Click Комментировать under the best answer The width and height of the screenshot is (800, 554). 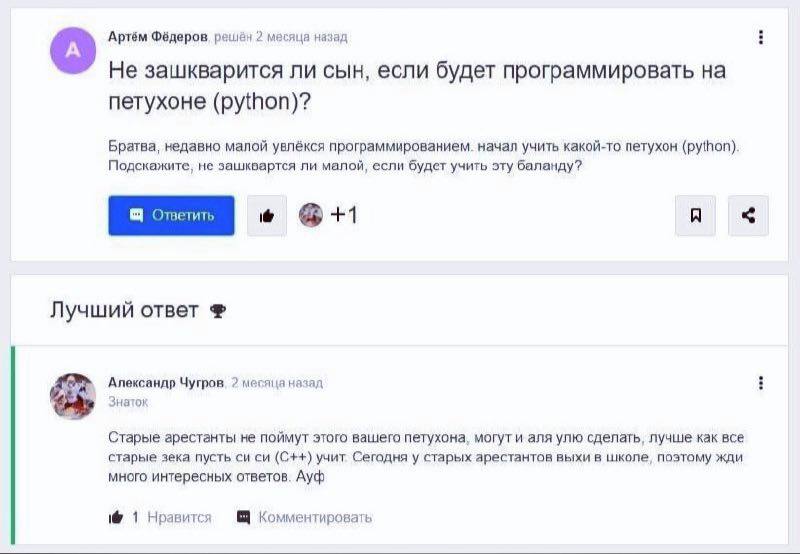[x=315, y=517]
